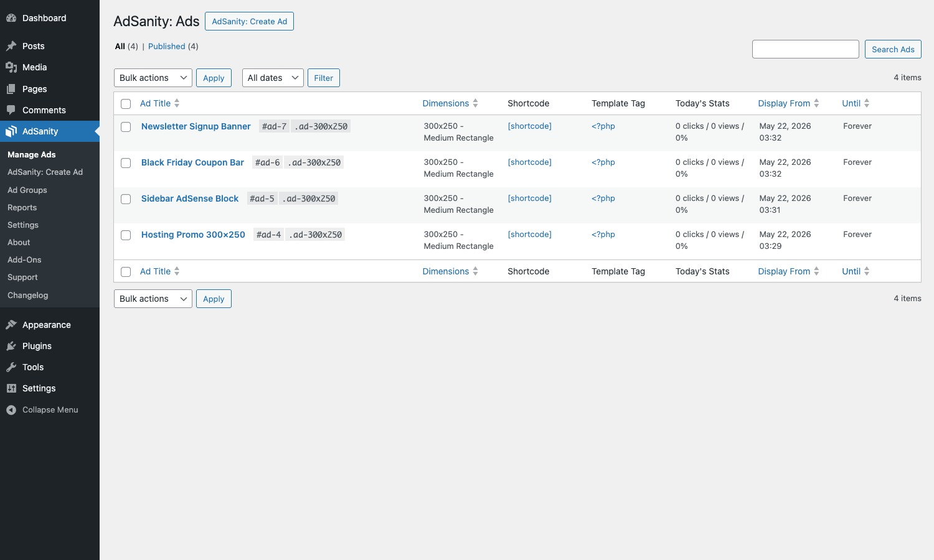The image size is (934, 560).
Task: Select the Hosting Promo 300×250 checkbox
Action: [126, 235]
